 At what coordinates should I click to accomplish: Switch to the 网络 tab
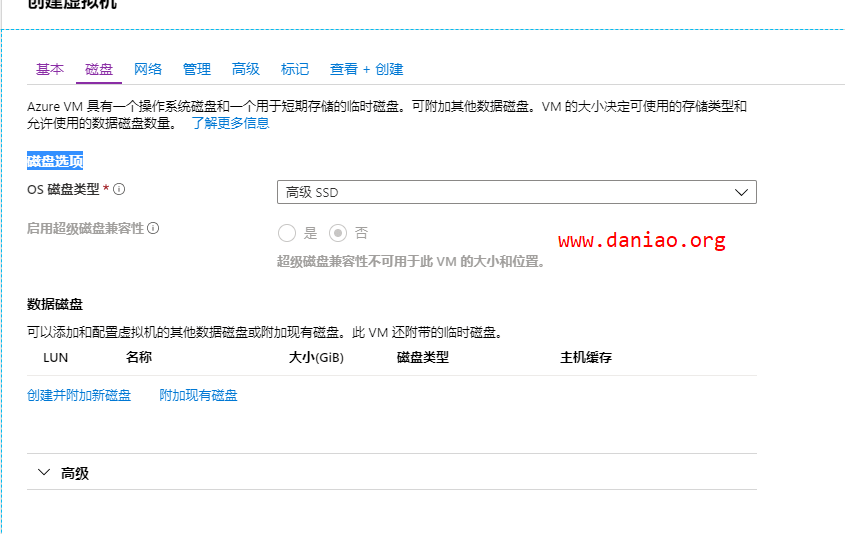click(x=148, y=69)
